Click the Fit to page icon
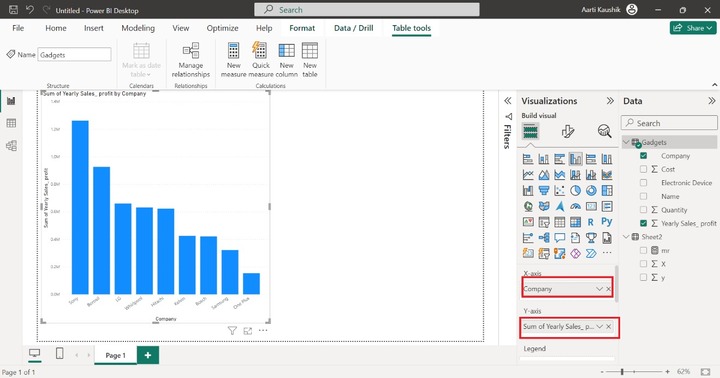Viewport: 720px width, 378px height. 706,372
